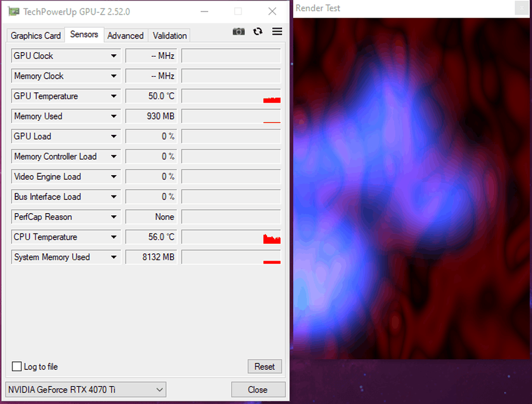
Task: Click the System Memory Used 8132 MB value
Action: (151, 257)
